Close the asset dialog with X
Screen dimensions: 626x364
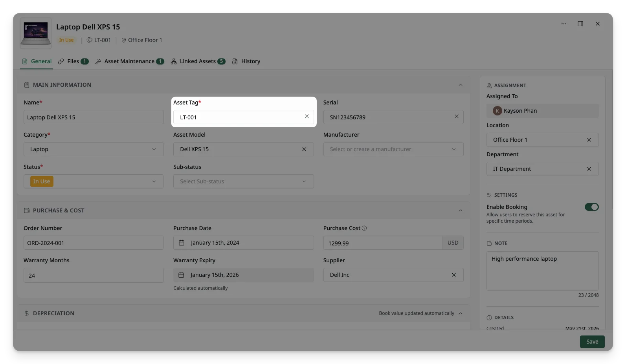coord(597,24)
